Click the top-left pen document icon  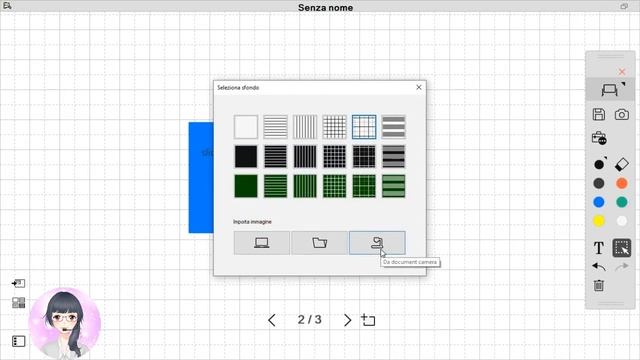(7, 6)
